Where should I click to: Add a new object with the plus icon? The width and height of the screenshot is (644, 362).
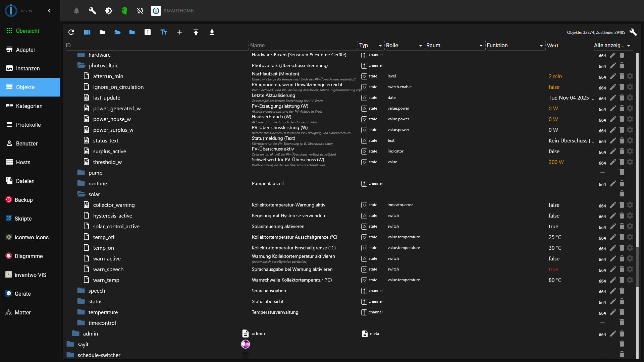180,32
